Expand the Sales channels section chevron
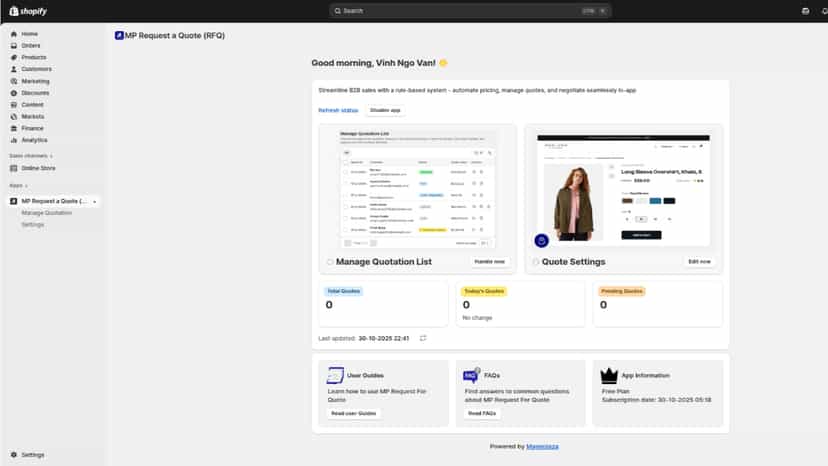Viewport: 828px width, 466px height. (x=51, y=156)
